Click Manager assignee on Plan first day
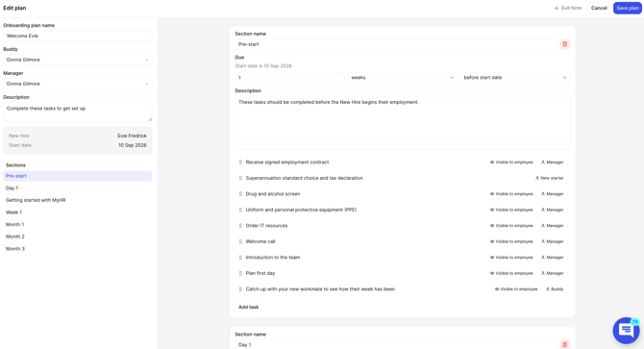 pyautogui.click(x=552, y=273)
